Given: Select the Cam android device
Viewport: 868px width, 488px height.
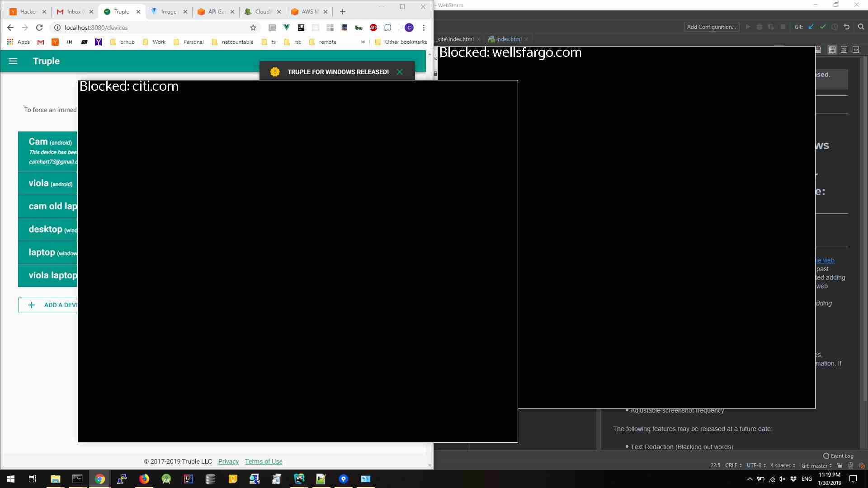Looking at the screenshot, I should click(48, 151).
